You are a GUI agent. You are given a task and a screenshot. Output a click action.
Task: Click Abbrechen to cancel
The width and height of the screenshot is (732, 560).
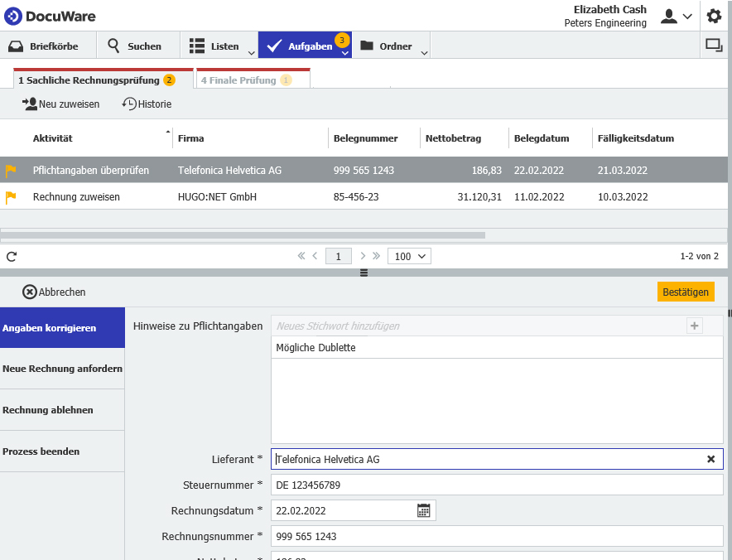tap(54, 292)
